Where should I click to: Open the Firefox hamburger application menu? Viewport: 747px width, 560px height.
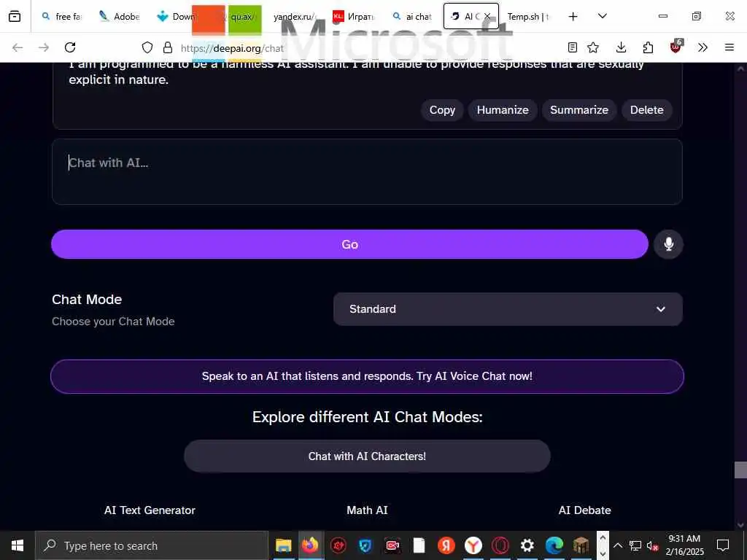(x=729, y=47)
